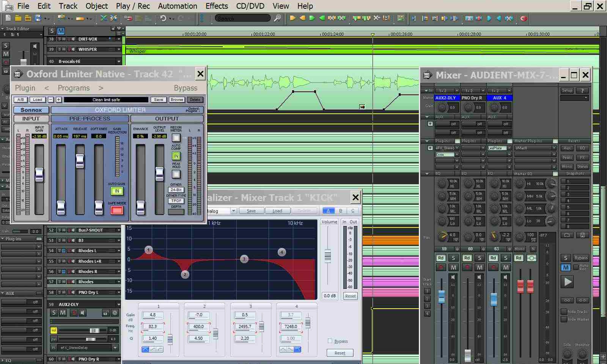Screen dimensions: 607x364
Task: Toggle the Auto Rec checkbox in Mixer
Action: pyautogui.click(x=576, y=267)
